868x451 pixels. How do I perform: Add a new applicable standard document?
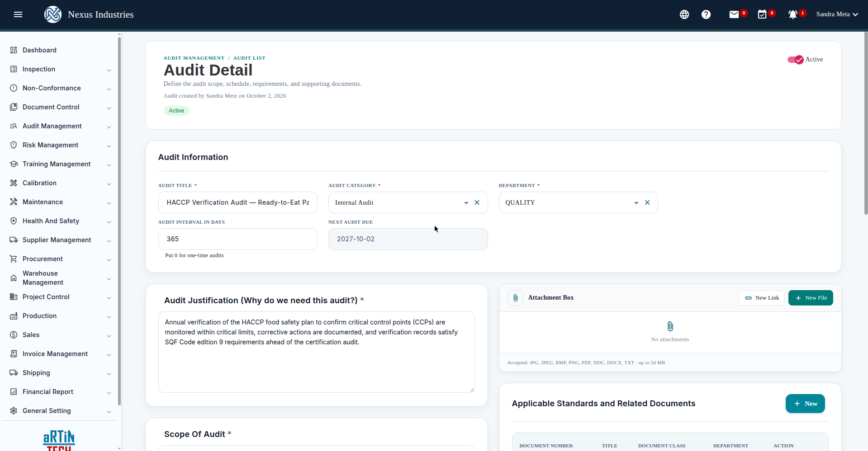pos(805,404)
